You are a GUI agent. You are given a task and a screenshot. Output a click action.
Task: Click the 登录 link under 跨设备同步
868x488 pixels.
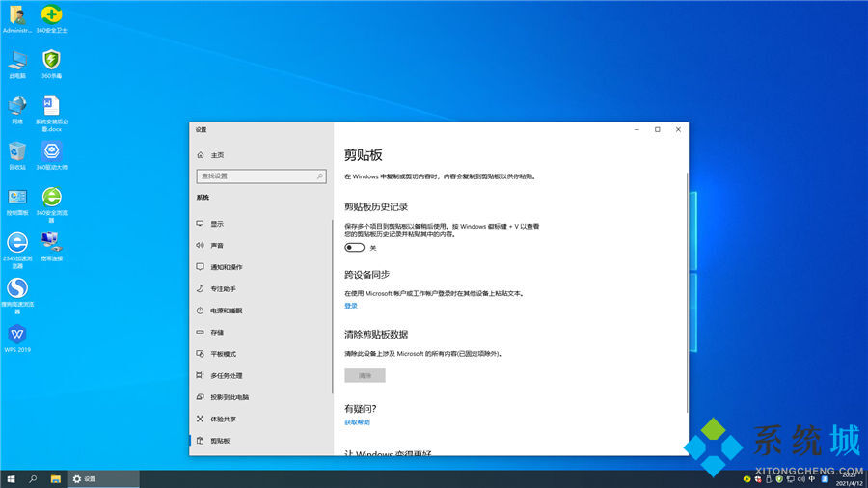(351, 306)
